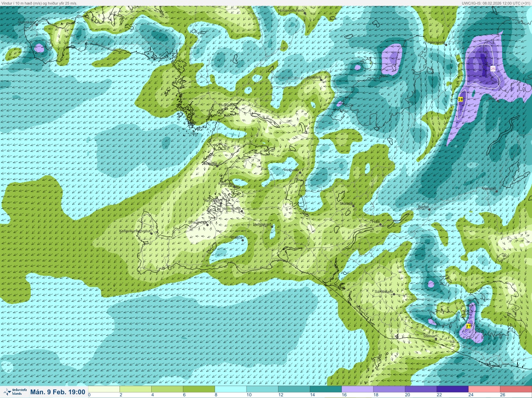532x398 pixels.
Task: Select the 16–18 m/s lilac legend swatch
Action: (x=357, y=389)
